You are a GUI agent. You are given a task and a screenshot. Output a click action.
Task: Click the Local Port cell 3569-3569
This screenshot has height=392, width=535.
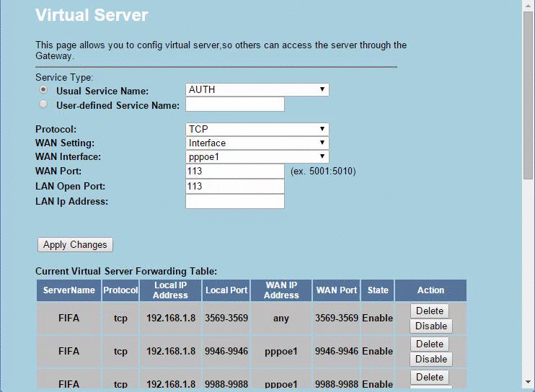pos(226,318)
